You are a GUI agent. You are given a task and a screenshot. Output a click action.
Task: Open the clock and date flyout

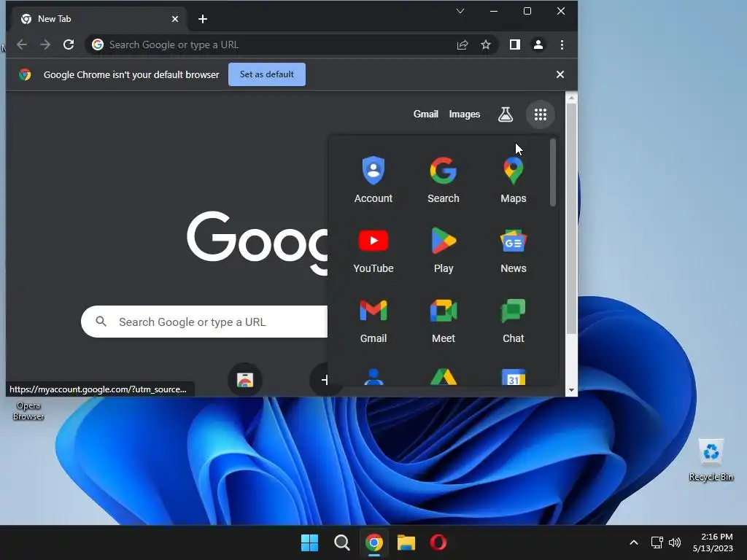pyautogui.click(x=713, y=542)
